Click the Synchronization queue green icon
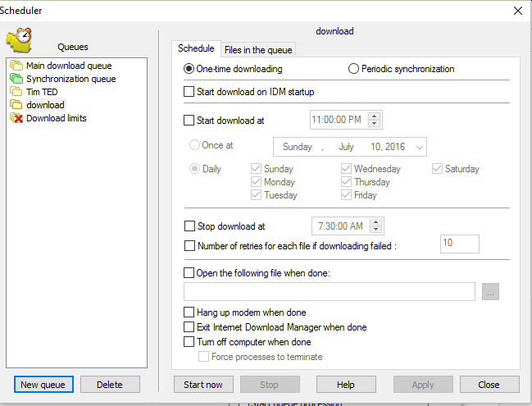The image size is (532, 406). pos(16,79)
